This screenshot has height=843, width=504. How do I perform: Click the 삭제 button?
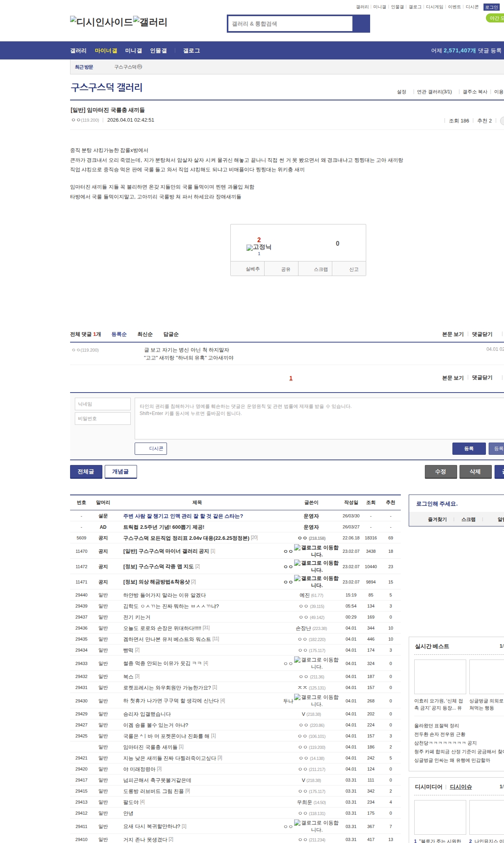476,472
